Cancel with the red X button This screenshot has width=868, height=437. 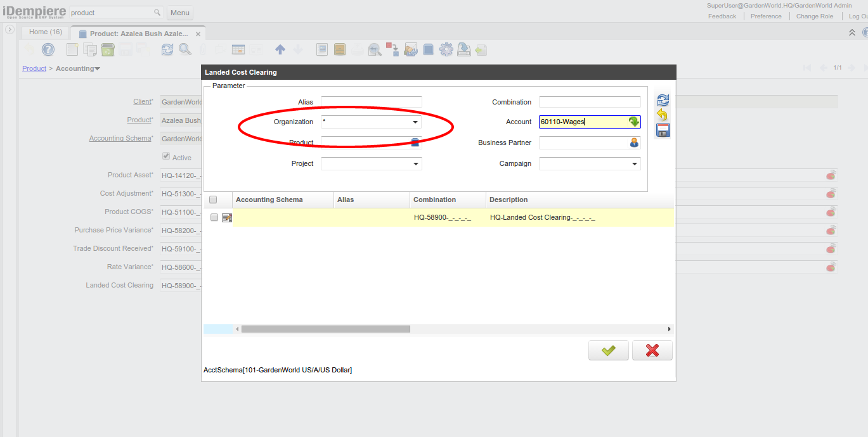tap(652, 350)
